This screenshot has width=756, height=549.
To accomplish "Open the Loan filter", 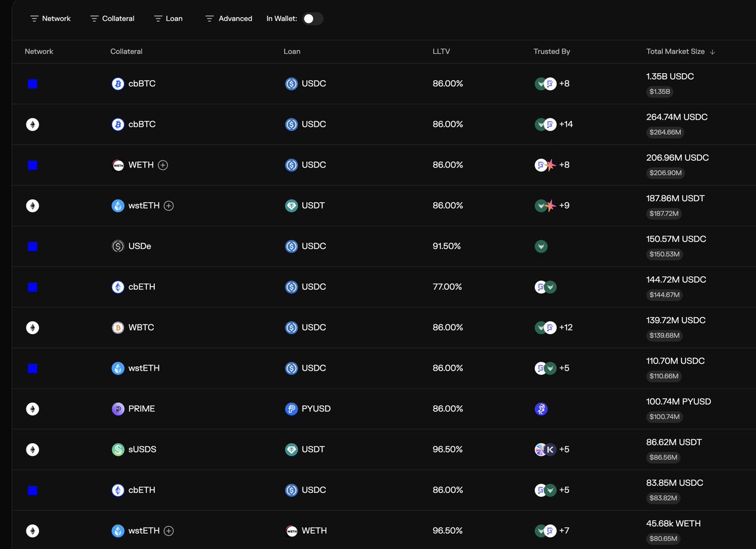I will point(168,19).
